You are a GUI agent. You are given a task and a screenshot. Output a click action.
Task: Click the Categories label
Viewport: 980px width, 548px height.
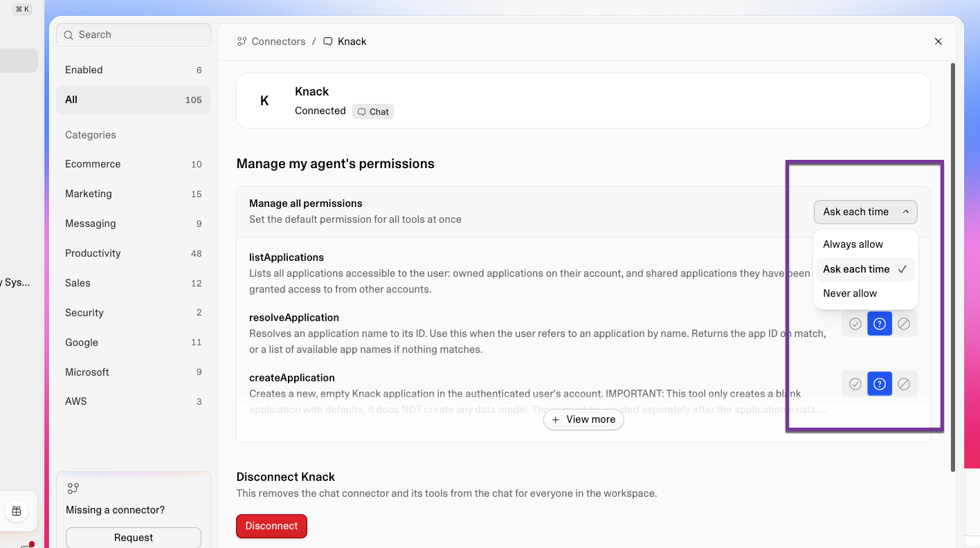coord(91,135)
